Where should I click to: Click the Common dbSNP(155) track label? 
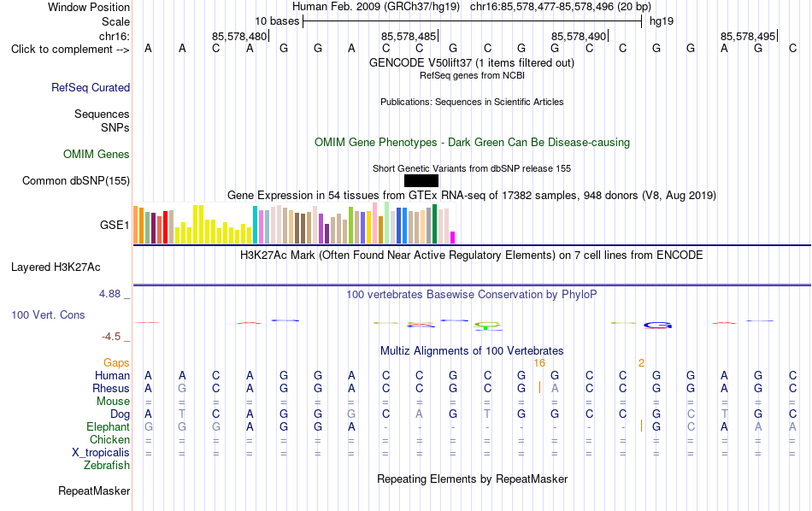pos(75,180)
